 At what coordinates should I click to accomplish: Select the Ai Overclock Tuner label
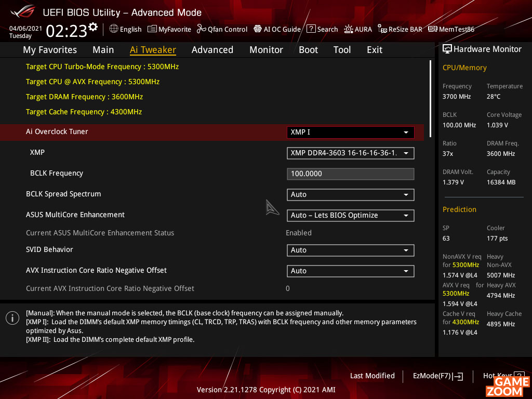[x=57, y=131]
